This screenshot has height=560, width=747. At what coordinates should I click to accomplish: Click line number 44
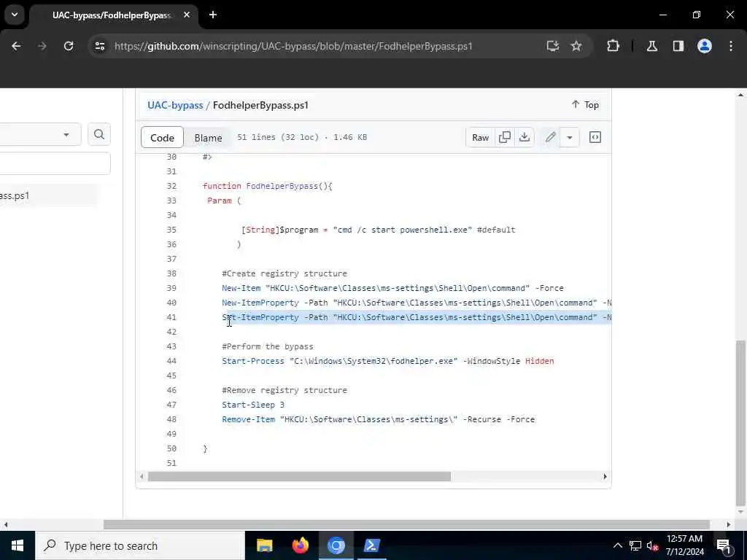point(171,362)
